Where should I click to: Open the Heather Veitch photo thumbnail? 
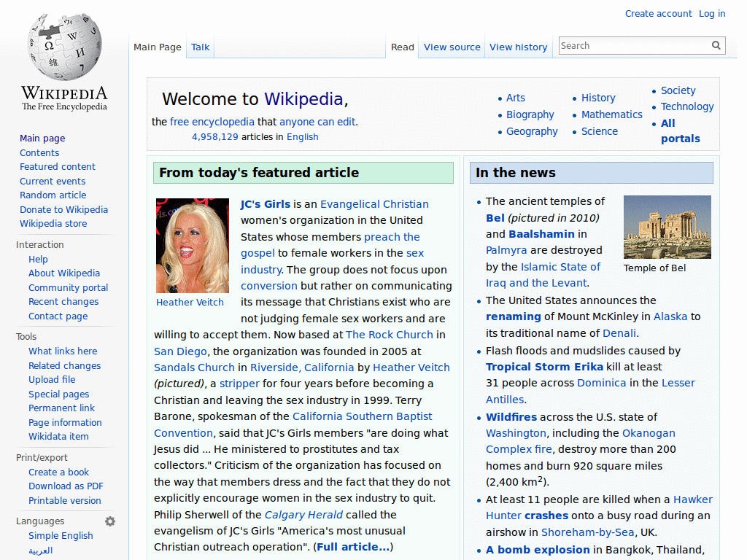coord(193,246)
